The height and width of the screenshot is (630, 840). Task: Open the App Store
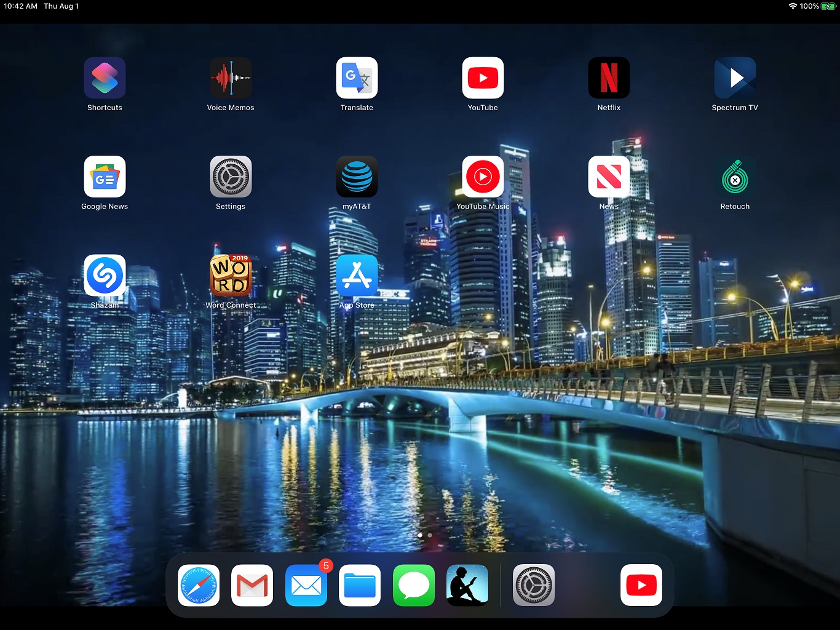[x=357, y=275]
